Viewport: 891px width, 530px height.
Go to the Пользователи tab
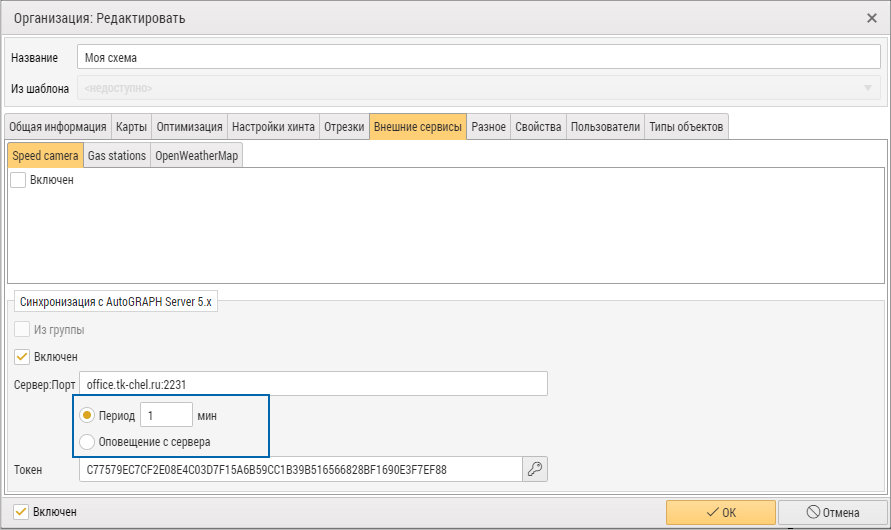tap(605, 127)
